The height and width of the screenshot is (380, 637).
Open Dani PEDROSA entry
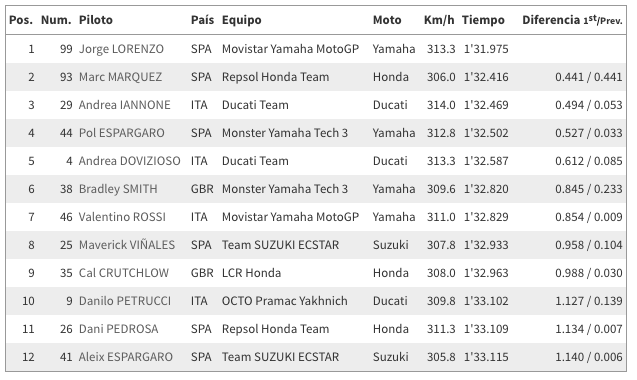click(x=118, y=329)
